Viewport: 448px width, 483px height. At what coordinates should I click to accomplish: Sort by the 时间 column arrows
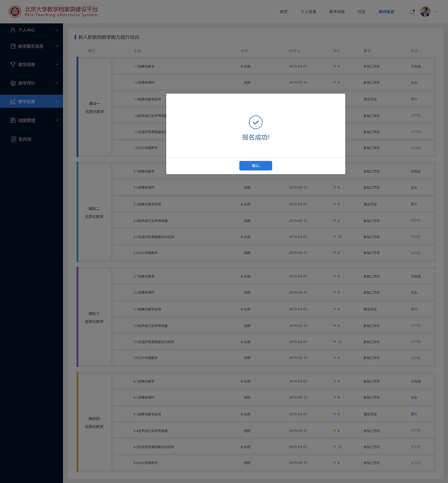pyautogui.click(x=299, y=51)
